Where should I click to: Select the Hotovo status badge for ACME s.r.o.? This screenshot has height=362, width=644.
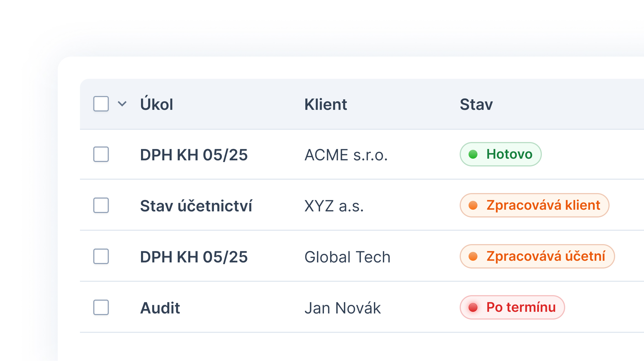click(x=500, y=155)
